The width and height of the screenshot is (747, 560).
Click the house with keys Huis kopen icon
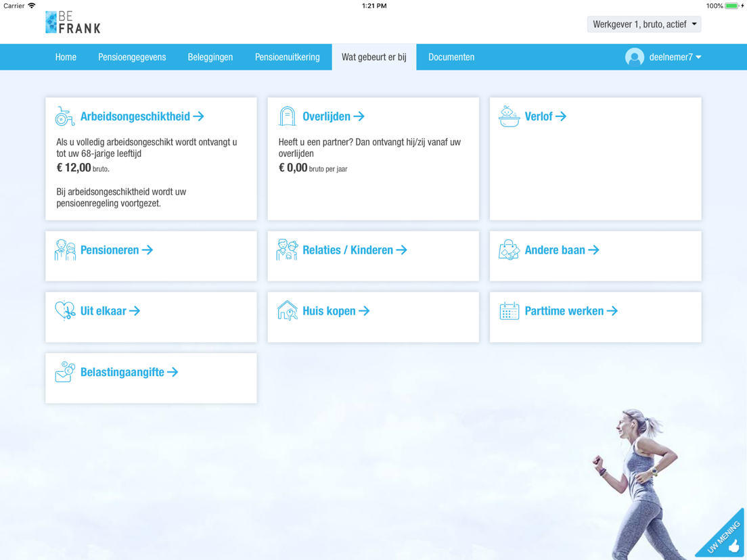287,311
